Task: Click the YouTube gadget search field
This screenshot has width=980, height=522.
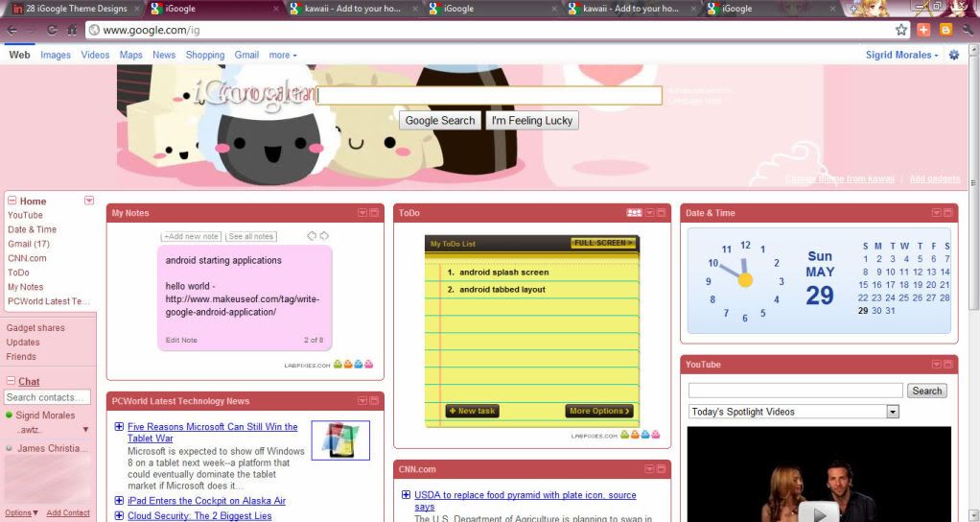Action: click(x=796, y=391)
